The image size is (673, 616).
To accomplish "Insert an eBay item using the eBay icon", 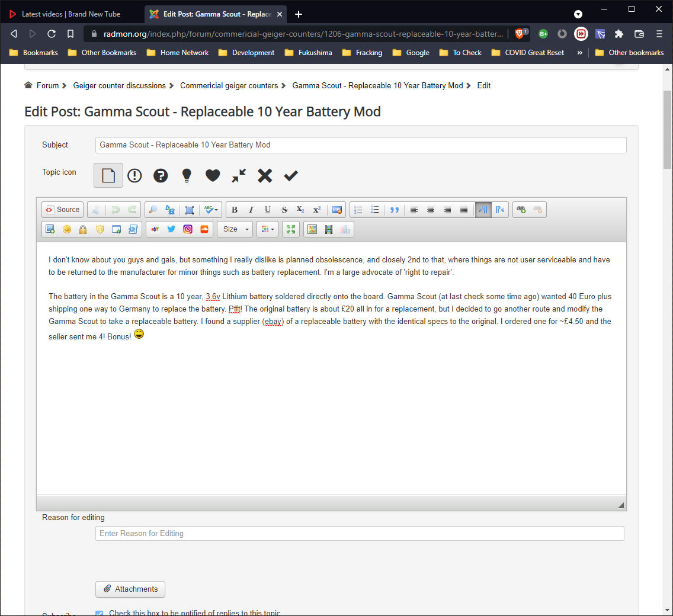I will pos(155,230).
